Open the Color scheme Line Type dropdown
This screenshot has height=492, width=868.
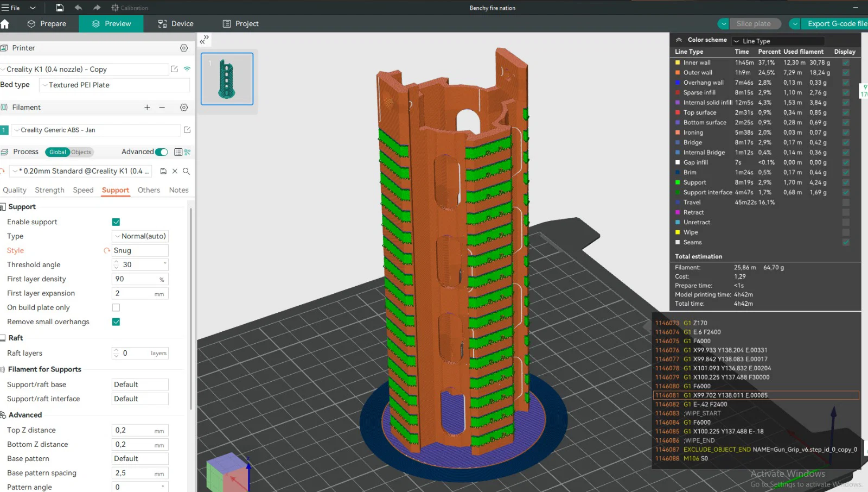(778, 41)
